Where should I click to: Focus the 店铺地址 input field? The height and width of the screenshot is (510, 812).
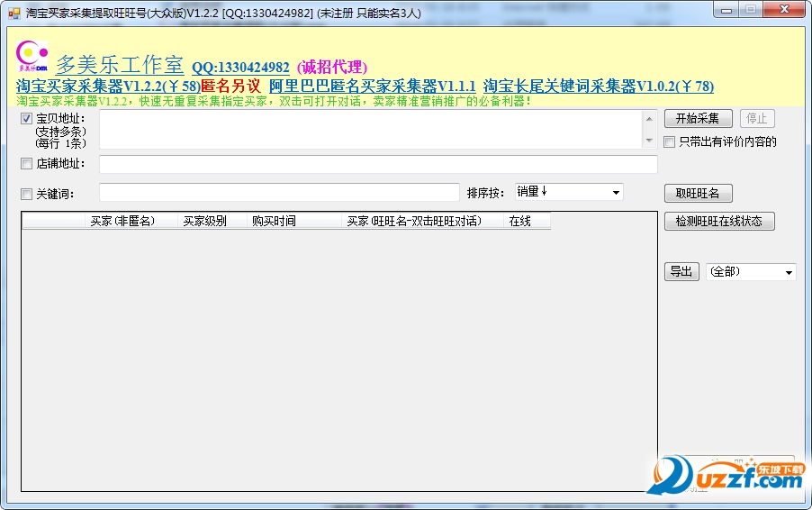(379, 164)
